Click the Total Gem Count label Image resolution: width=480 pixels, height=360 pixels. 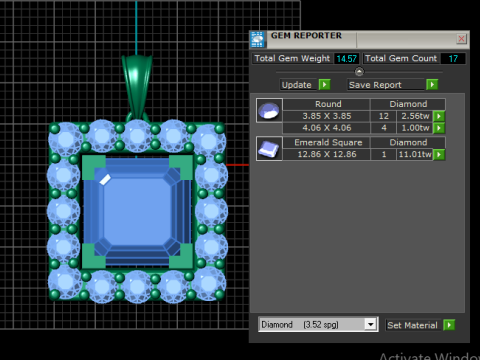click(401, 59)
